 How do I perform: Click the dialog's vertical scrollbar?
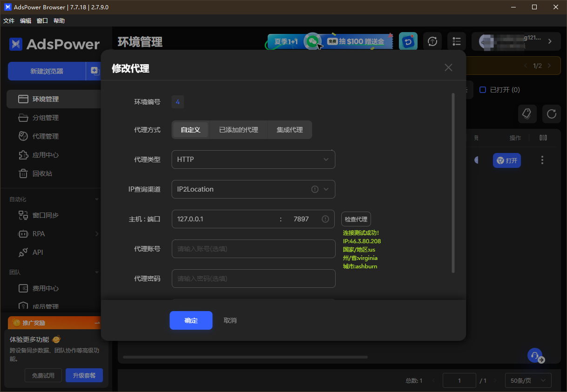[453, 183]
